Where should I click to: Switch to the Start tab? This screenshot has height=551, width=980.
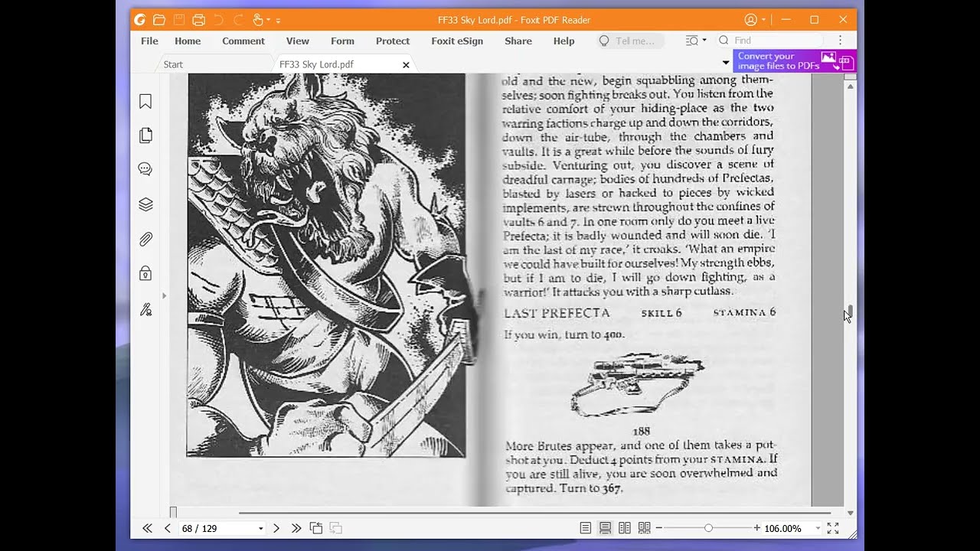(x=173, y=64)
